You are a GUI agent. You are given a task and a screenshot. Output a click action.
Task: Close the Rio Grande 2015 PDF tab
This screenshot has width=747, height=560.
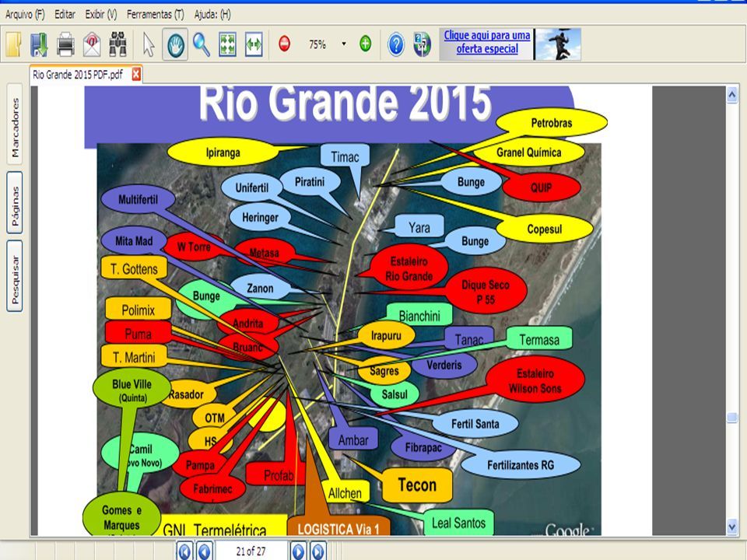(136, 75)
